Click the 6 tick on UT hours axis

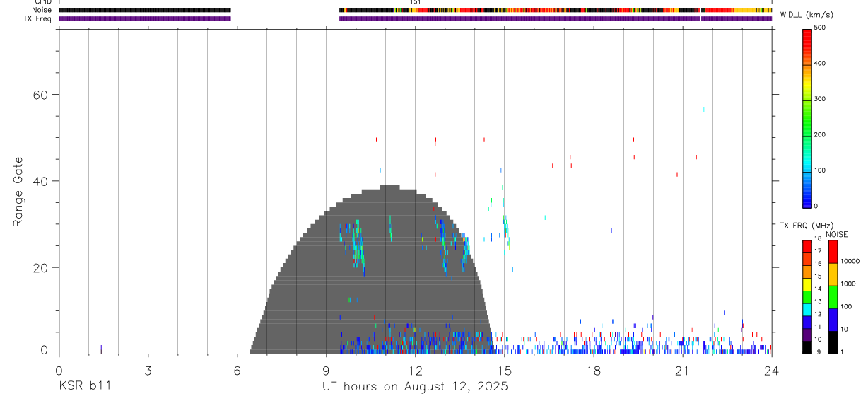[x=237, y=370]
